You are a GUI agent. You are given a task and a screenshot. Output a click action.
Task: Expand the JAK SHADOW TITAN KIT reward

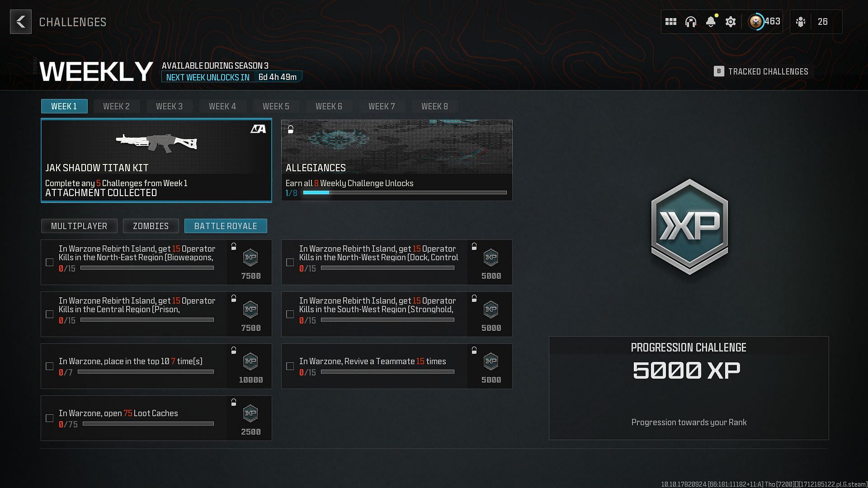156,159
